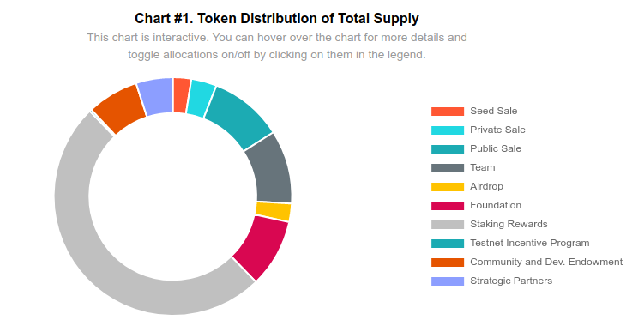Click the red-orange Seed Sale slice
The image size is (644, 326).
pyautogui.click(x=181, y=95)
